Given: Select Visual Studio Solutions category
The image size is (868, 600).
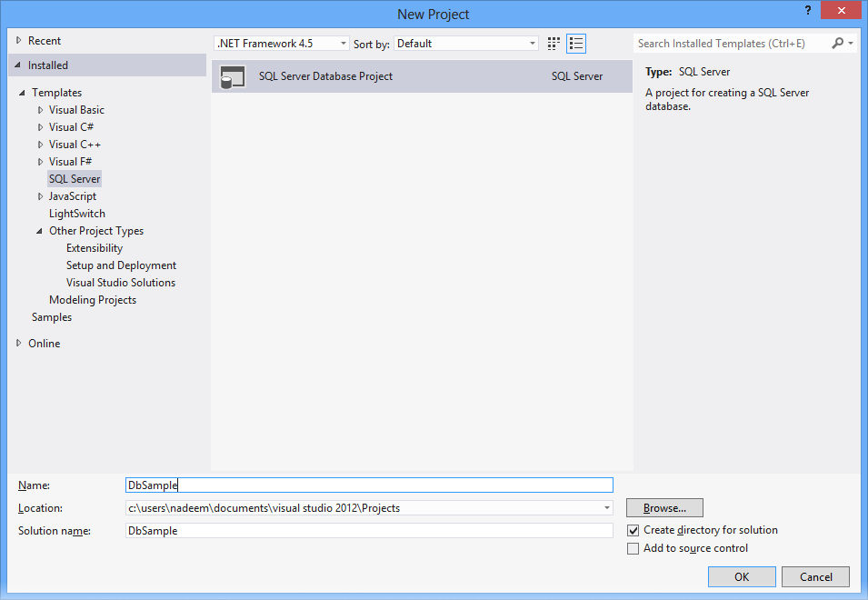Looking at the screenshot, I should pyautogui.click(x=121, y=283).
